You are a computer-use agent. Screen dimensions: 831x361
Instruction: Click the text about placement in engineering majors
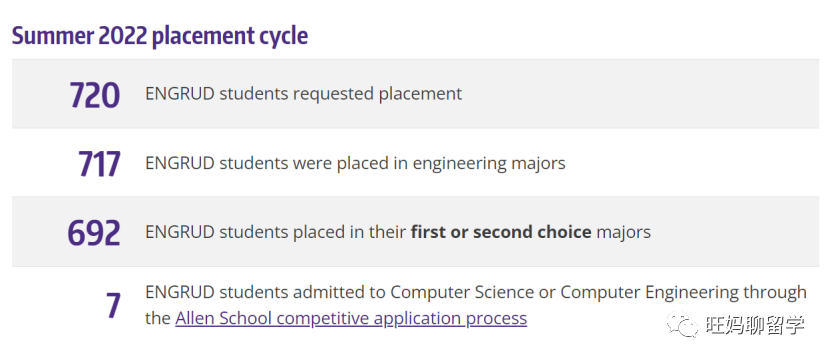point(355,163)
